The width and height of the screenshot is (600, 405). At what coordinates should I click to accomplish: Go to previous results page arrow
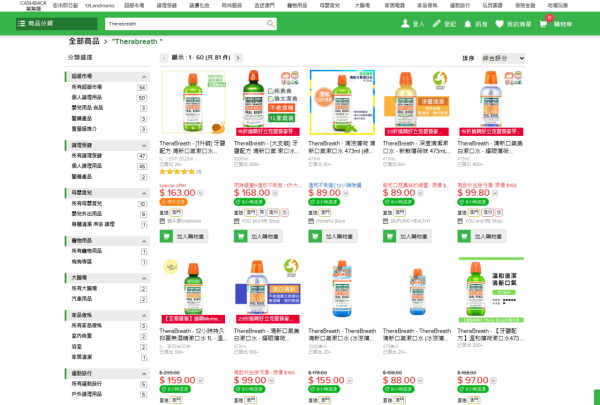pos(164,58)
